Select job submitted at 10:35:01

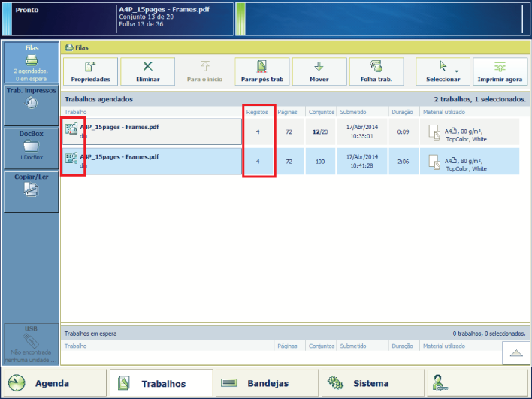291,131
